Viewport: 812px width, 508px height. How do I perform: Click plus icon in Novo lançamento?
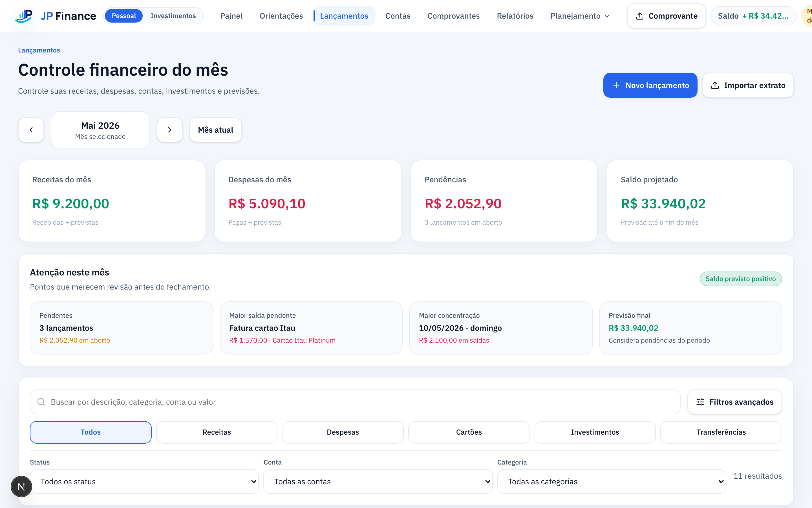click(x=616, y=85)
